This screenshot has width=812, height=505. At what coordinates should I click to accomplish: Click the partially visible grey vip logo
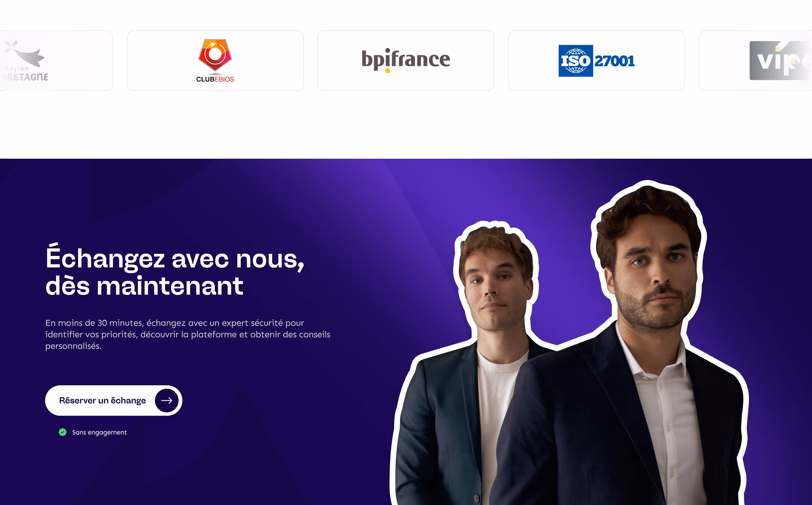pos(781,61)
